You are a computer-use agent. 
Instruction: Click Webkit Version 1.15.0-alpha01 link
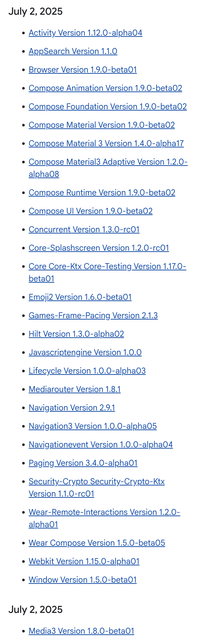point(84,561)
